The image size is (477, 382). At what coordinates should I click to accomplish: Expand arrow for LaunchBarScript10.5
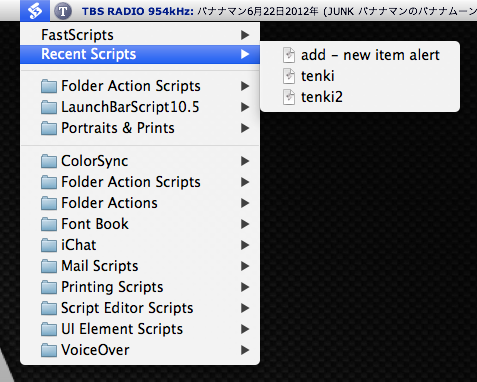pyautogui.click(x=245, y=107)
